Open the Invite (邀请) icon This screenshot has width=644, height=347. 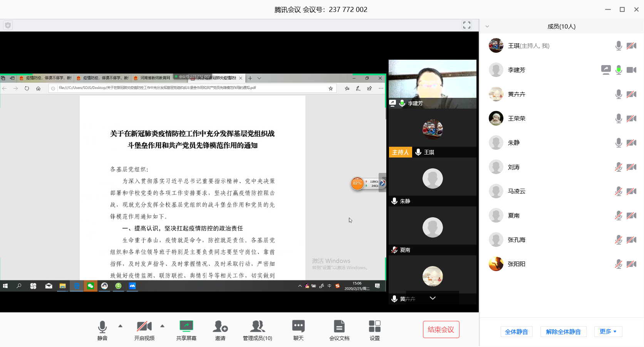(x=220, y=327)
